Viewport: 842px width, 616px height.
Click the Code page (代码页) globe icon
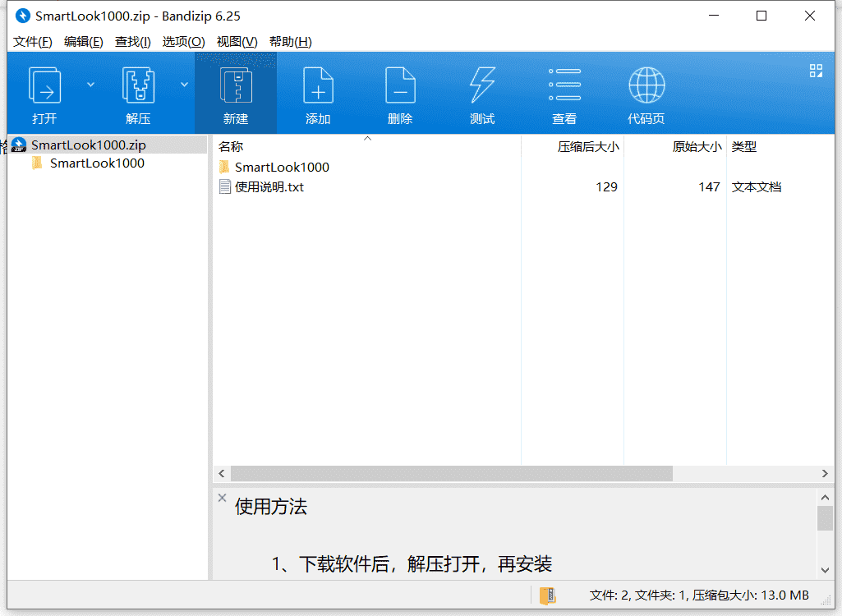(x=646, y=85)
